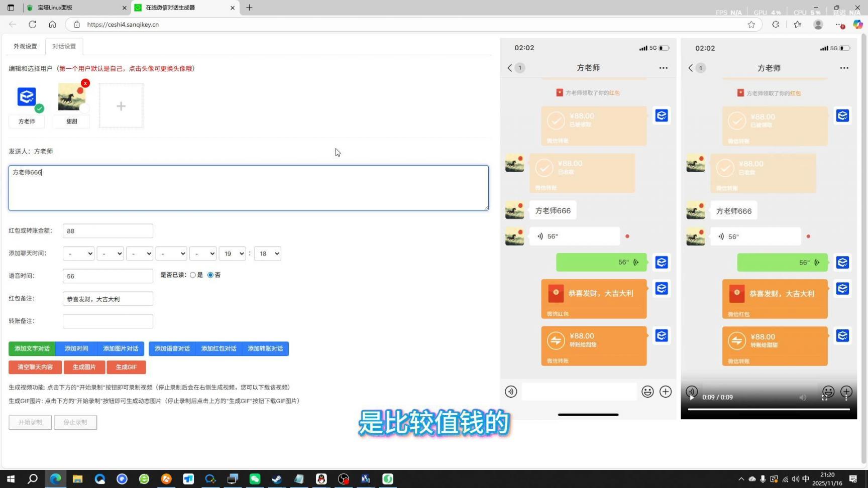Select 是 for 是否已读 option

tap(193, 275)
